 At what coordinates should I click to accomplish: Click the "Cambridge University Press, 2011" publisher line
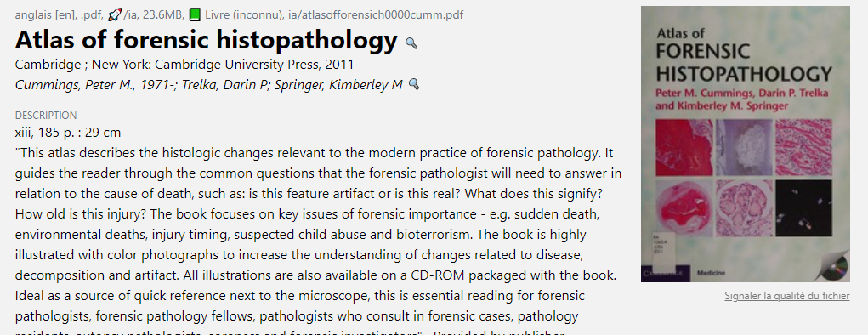pyautogui.click(x=184, y=65)
